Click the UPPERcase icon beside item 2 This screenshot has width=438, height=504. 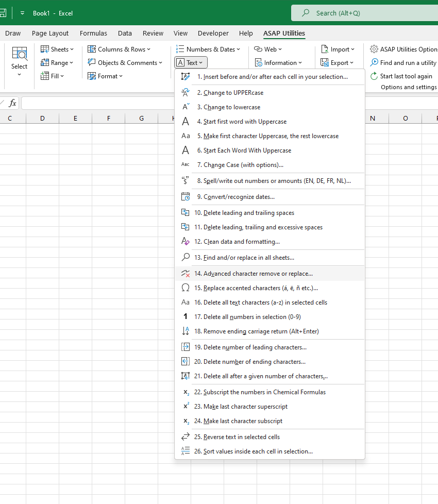[x=186, y=93]
